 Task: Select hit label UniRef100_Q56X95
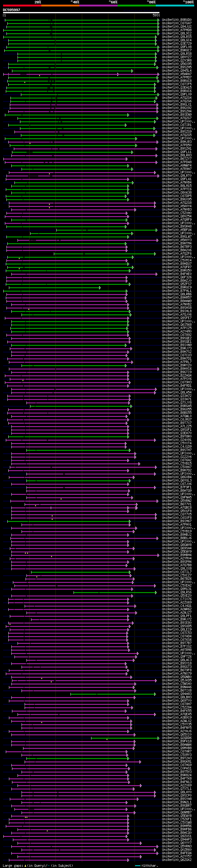pyautogui.click(x=177, y=64)
